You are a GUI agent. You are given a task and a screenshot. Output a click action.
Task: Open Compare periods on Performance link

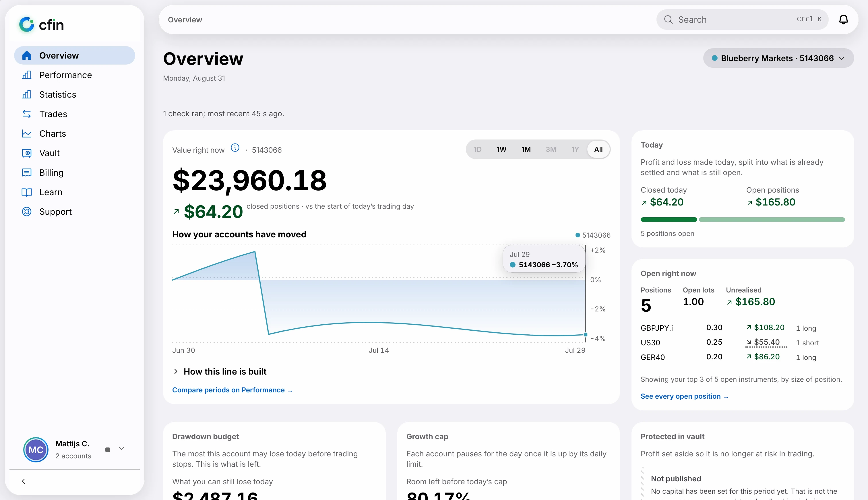(x=232, y=390)
